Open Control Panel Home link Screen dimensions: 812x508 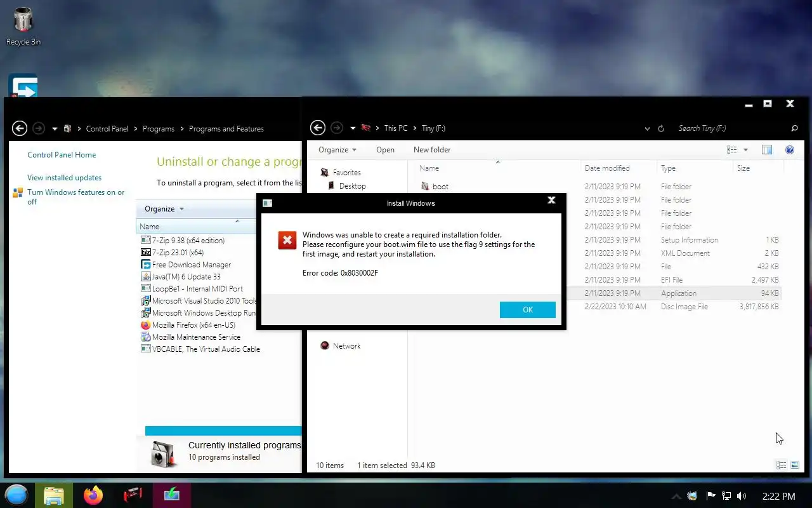62,155
